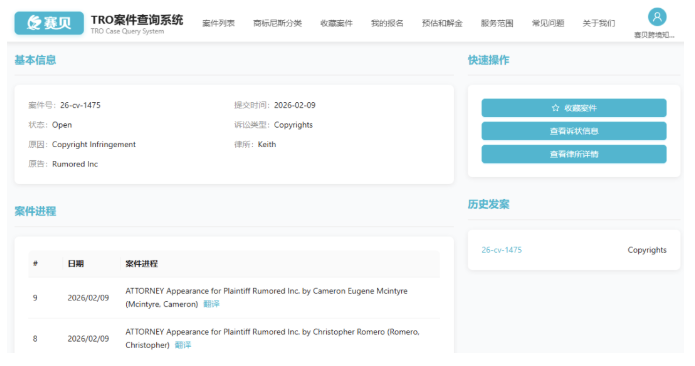695x366 pixels.
Task: Click the 案件进程 table column header
Action: pyautogui.click(x=141, y=264)
